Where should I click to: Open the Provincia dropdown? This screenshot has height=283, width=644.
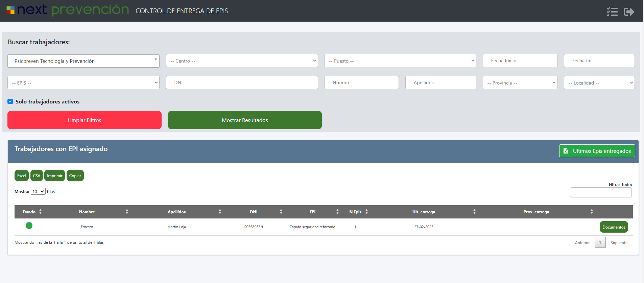click(x=520, y=83)
